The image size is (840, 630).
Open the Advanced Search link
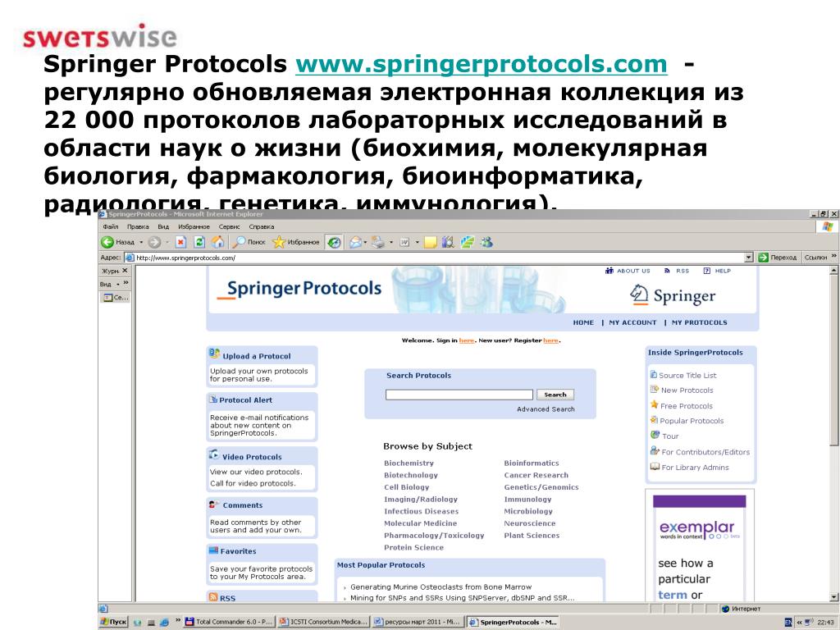point(546,409)
